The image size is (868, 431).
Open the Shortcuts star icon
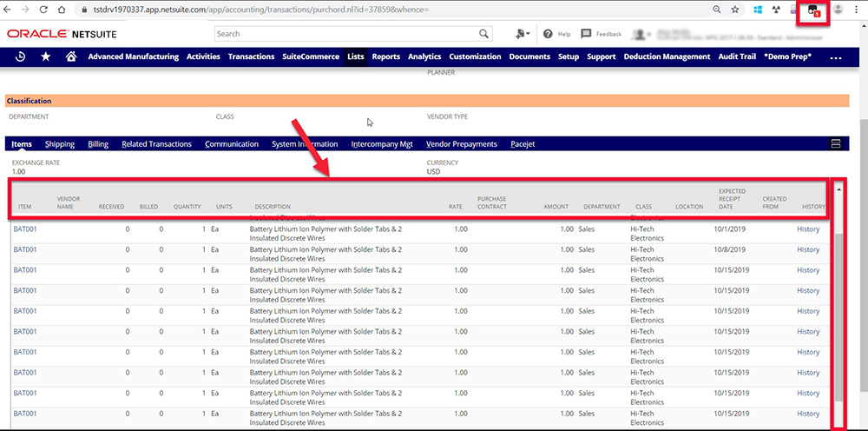(x=45, y=56)
